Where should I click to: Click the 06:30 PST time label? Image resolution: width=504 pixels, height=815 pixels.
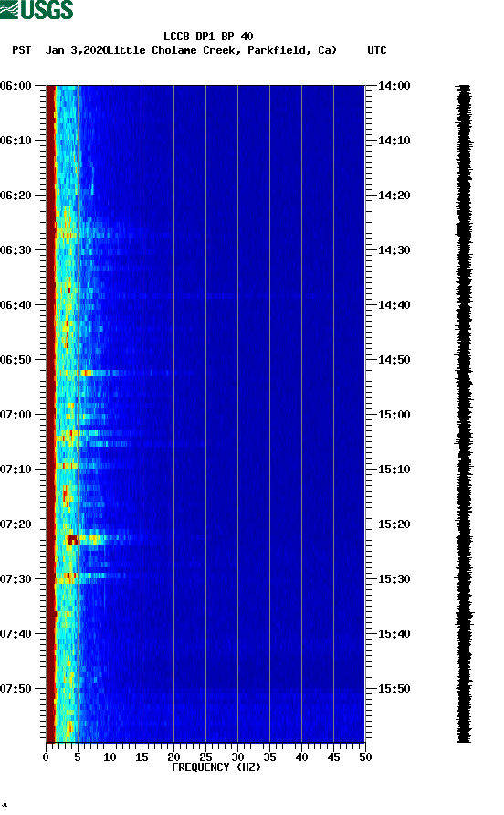coord(16,250)
